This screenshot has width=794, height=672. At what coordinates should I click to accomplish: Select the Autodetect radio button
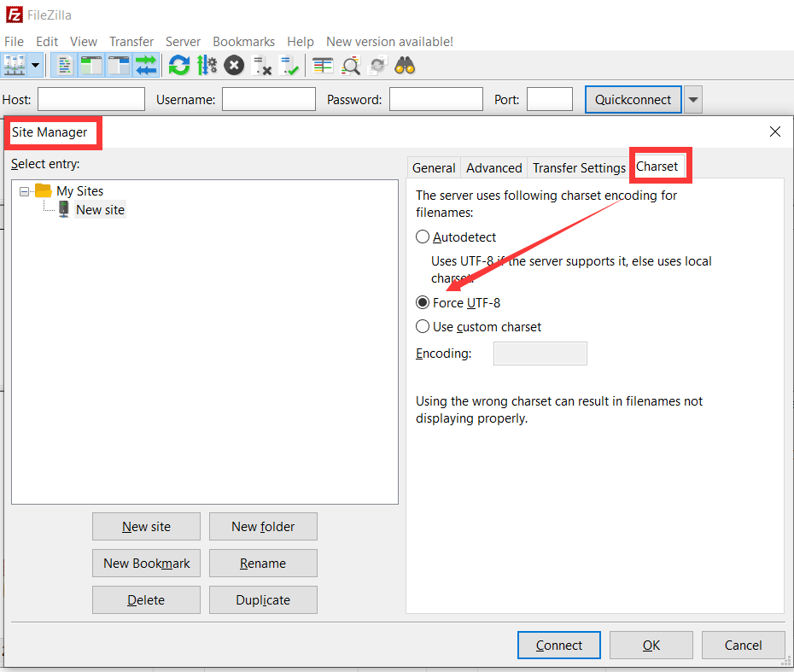[423, 237]
